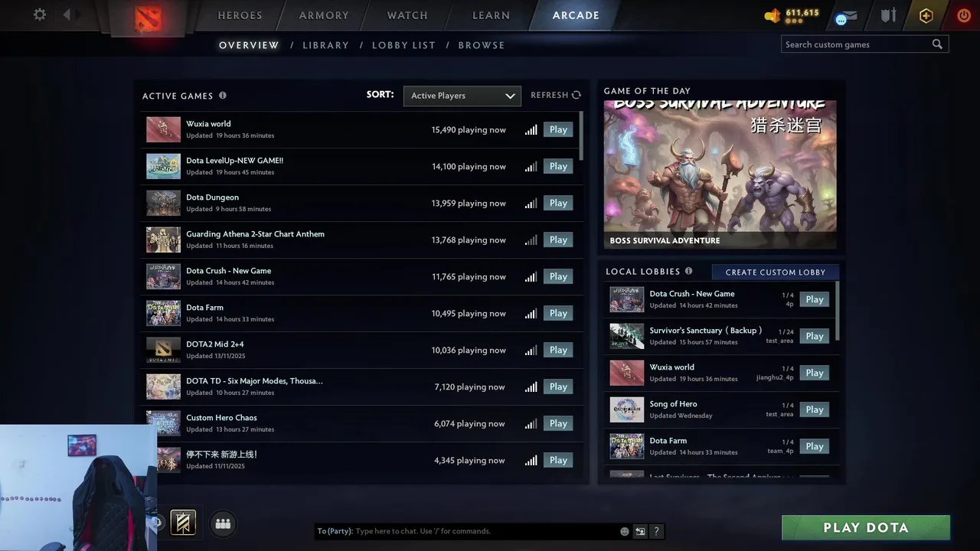This screenshot has width=980, height=551.
Task: Join Dota Crush local lobby with Play
Action: coord(815,299)
